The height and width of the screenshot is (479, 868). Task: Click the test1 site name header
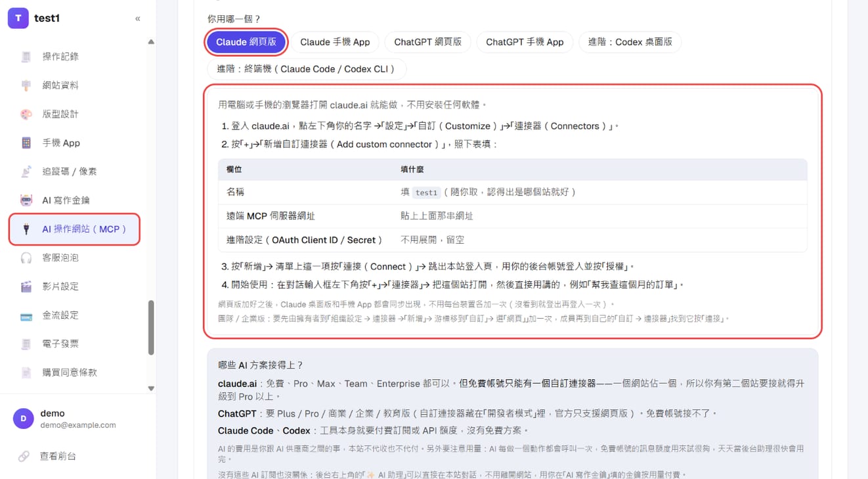click(47, 18)
